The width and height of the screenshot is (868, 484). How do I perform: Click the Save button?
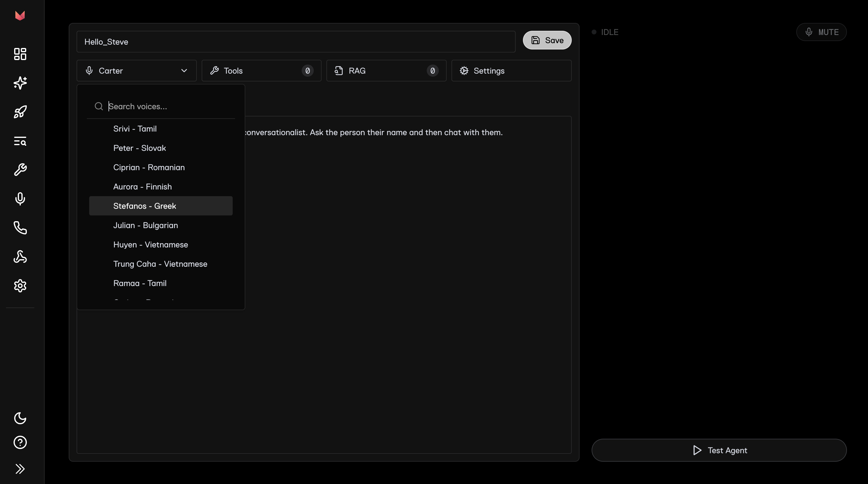(547, 40)
